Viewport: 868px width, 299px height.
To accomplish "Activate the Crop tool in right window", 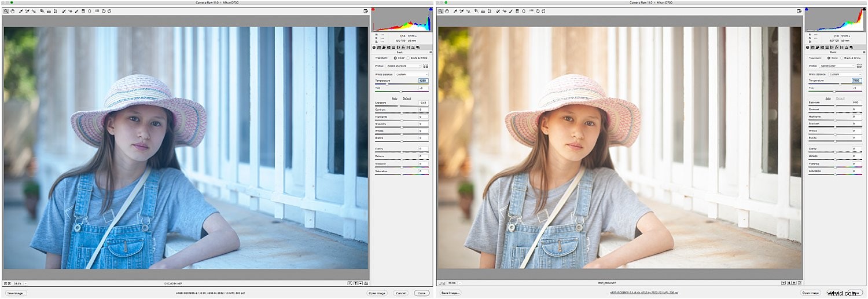I will [476, 11].
